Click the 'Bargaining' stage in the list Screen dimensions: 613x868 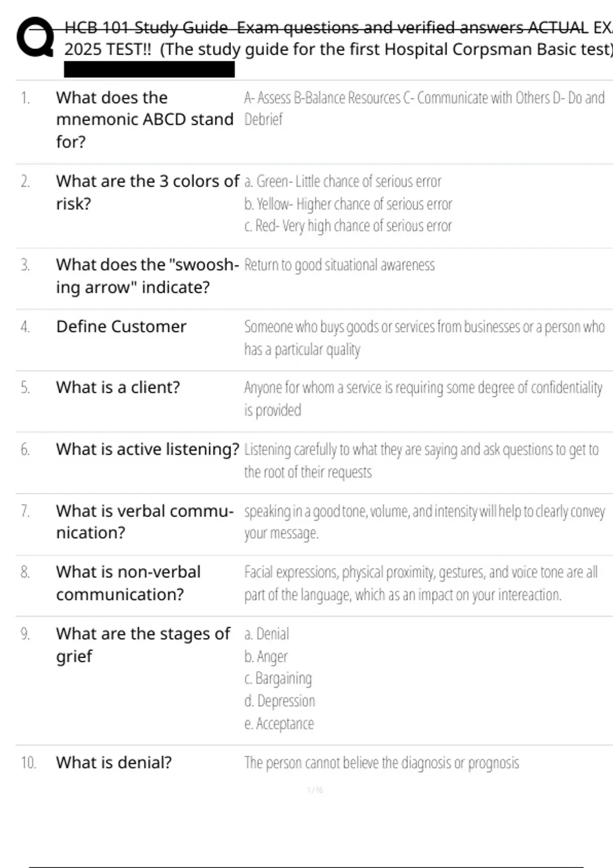(x=278, y=679)
